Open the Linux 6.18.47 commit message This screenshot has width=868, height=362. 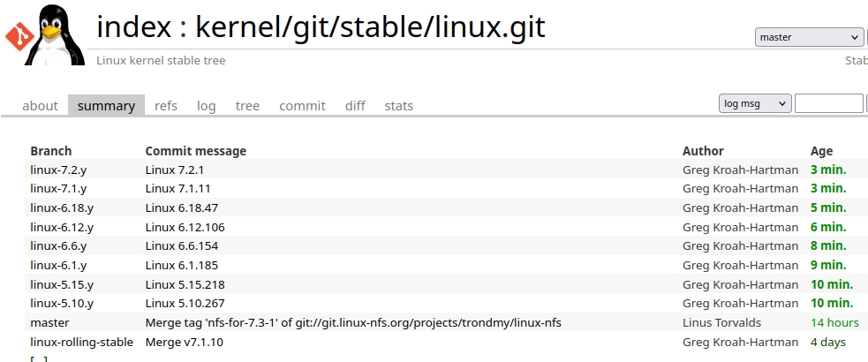click(182, 208)
